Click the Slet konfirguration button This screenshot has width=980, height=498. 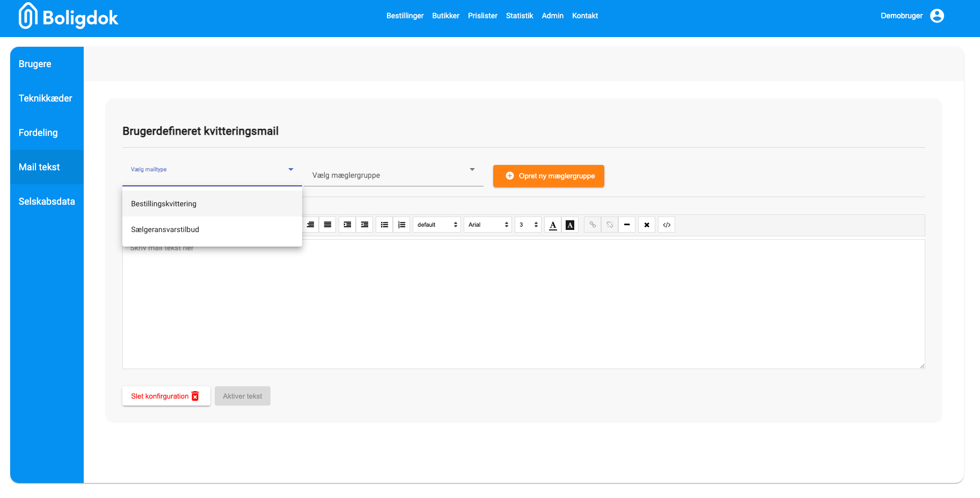click(x=166, y=396)
